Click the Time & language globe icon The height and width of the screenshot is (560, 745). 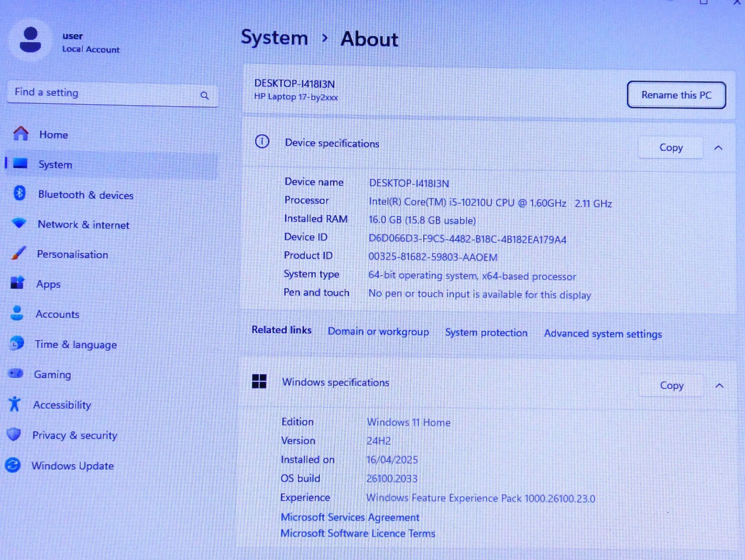point(16,344)
